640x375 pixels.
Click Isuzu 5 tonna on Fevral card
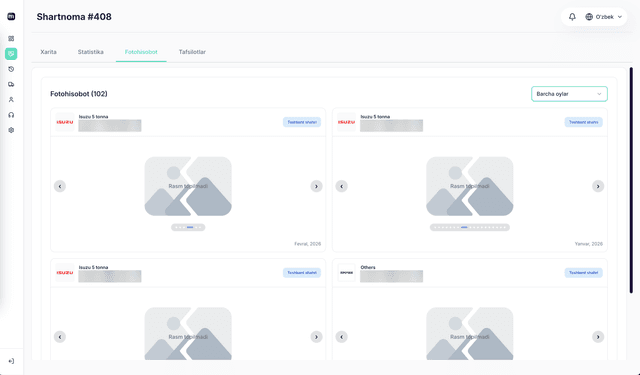[x=93, y=117]
